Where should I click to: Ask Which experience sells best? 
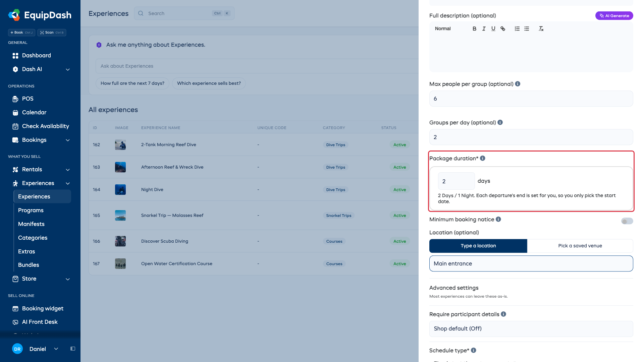(209, 83)
